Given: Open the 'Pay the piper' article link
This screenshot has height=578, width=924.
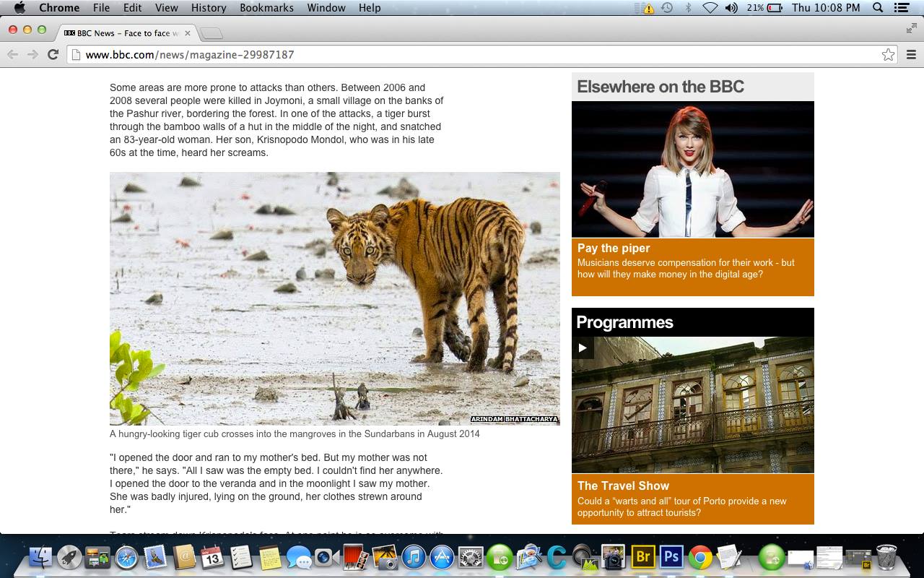Looking at the screenshot, I should coord(614,248).
